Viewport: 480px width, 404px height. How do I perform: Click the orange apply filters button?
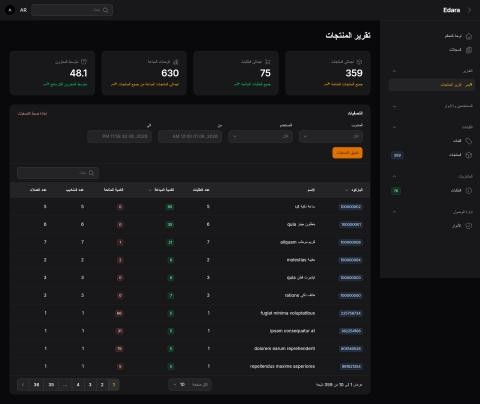(x=347, y=153)
